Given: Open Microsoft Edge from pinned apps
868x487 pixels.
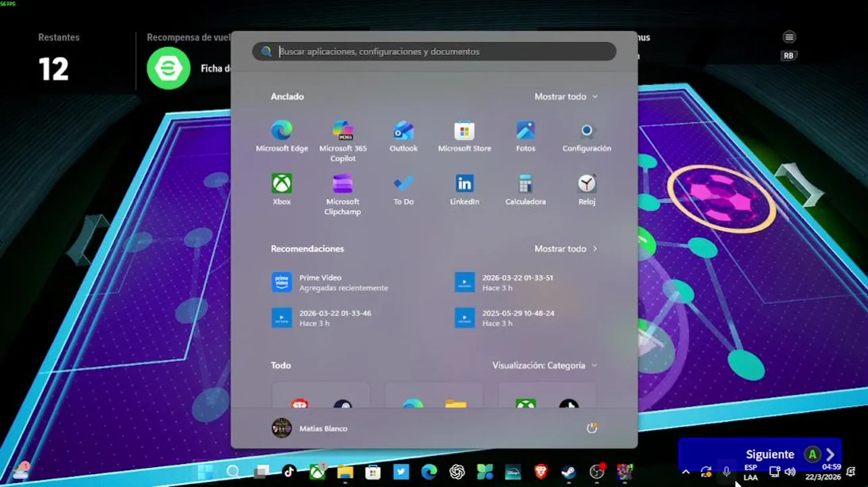Looking at the screenshot, I should click(282, 137).
